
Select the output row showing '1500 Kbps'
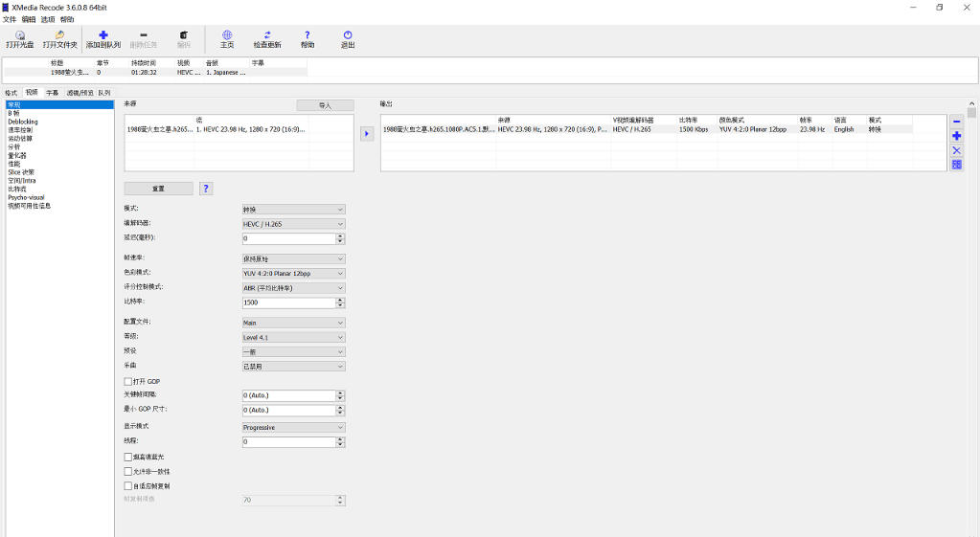pos(647,129)
